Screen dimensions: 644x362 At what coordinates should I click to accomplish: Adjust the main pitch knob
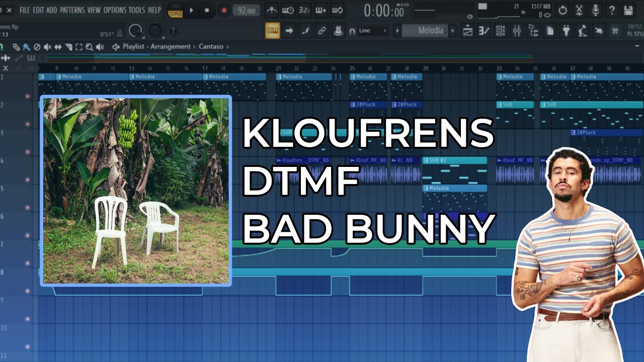155,31
